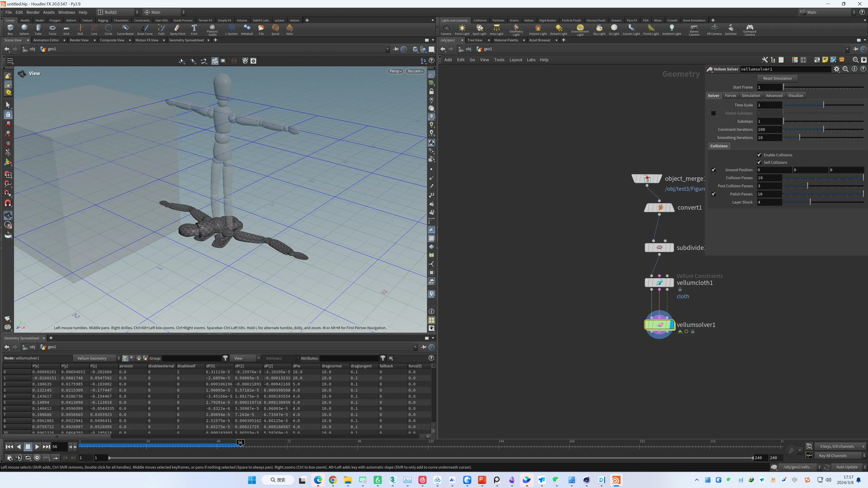
Task: Open Auto Update mode dropdown
Action: pyautogui.click(x=849, y=467)
